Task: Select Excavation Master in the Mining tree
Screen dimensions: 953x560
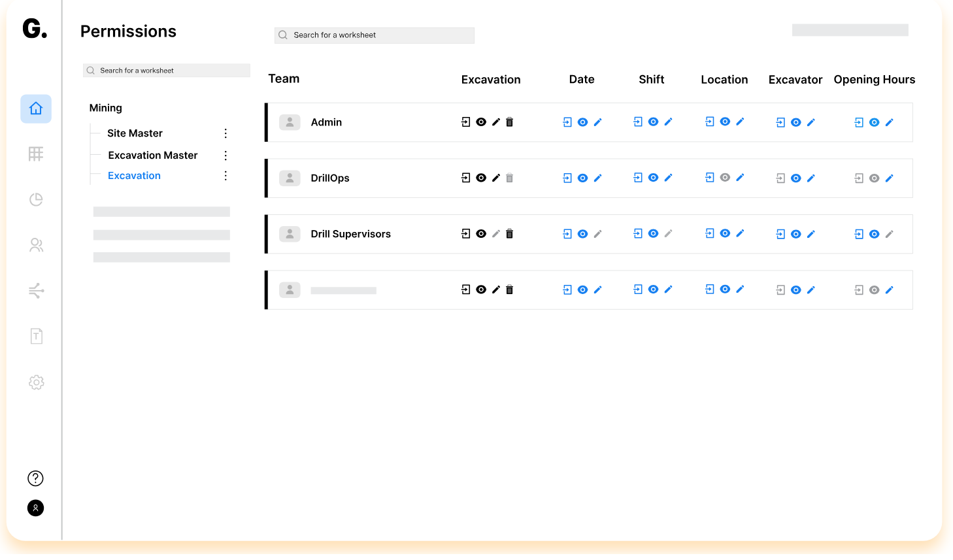Action: (153, 156)
